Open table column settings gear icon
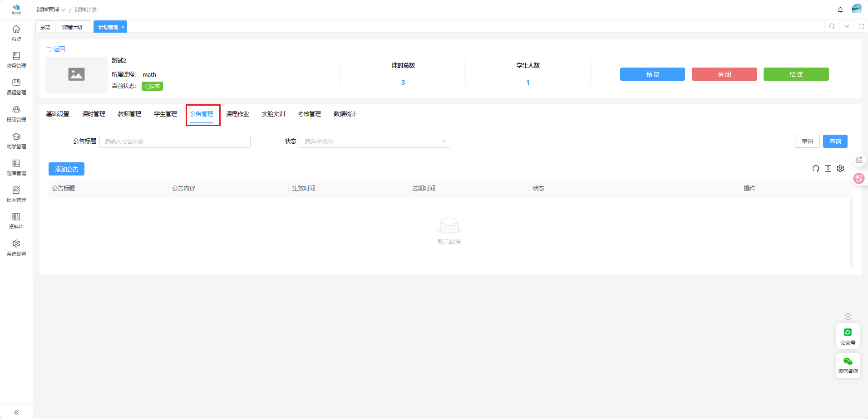Viewport: 868px width, 419px height. point(840,169)
